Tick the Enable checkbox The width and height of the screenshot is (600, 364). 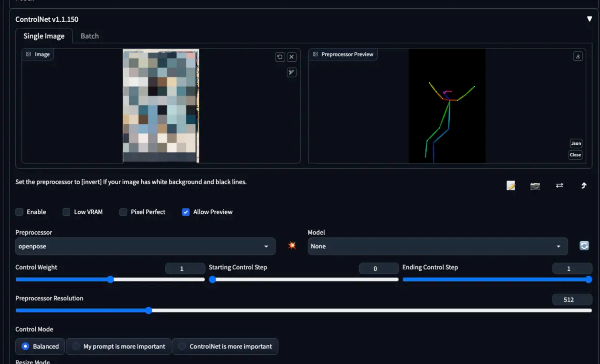[x=19, y=212]
